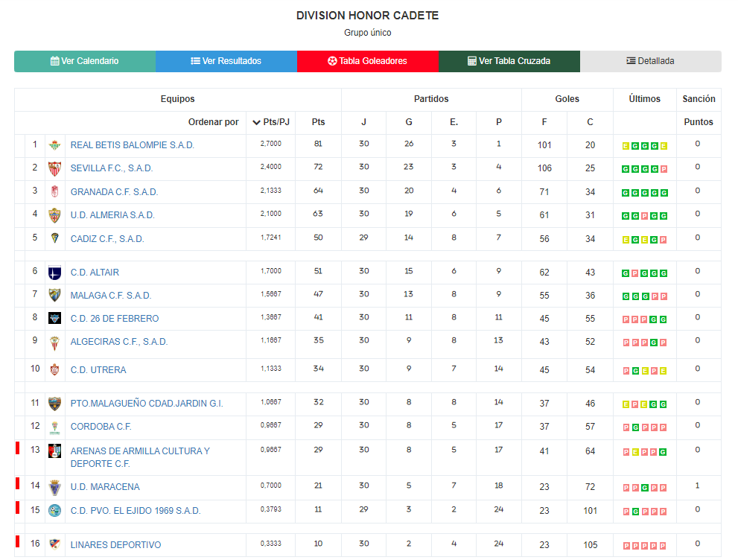Screen dimensions: 738x560
Task: Switch to the Detallada view
Action: click(x=650, y=61)
